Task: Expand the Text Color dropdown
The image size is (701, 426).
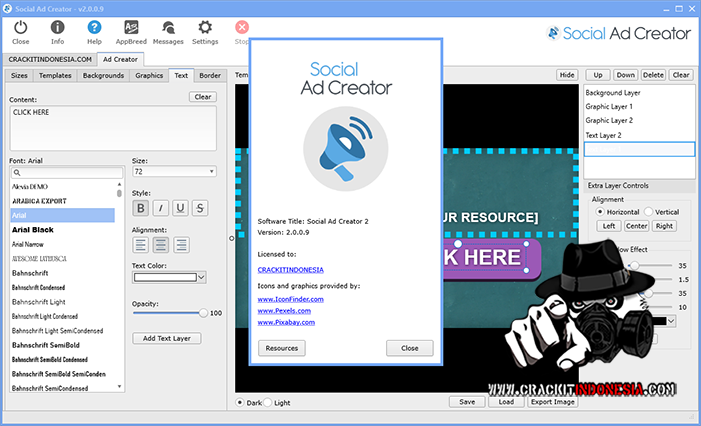Action: [169, 277]
